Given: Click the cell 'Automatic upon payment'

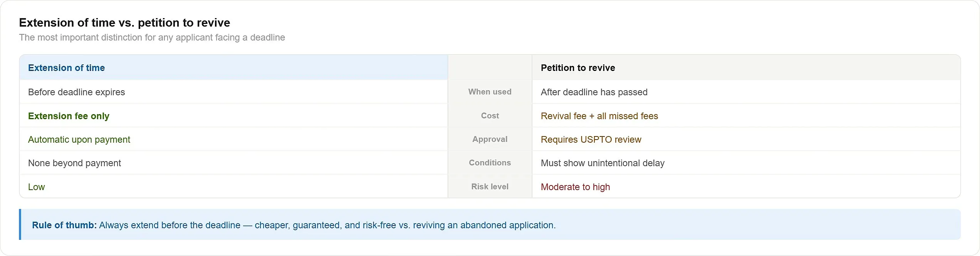Looking at the screenshot, I should point(233,140).
